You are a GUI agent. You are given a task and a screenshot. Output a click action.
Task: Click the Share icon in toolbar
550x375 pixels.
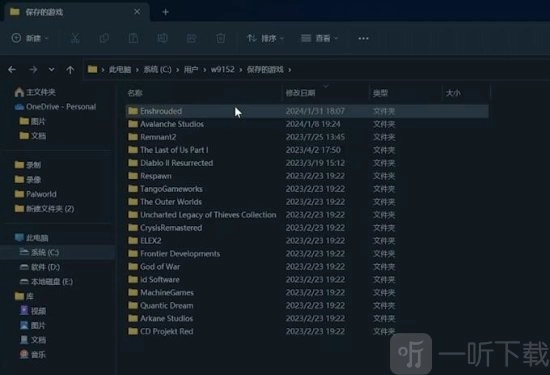click(x=192, y=38)
